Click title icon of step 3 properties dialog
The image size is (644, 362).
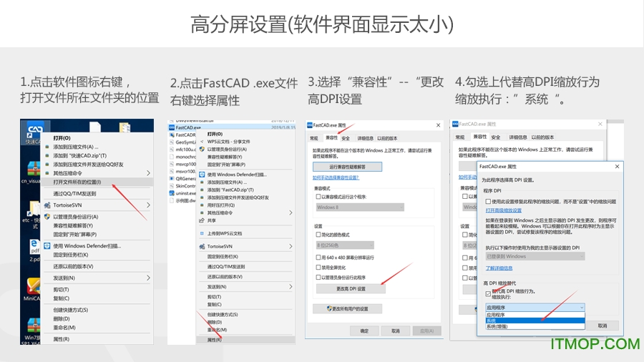pyautogui.click(x=310, y=125)
